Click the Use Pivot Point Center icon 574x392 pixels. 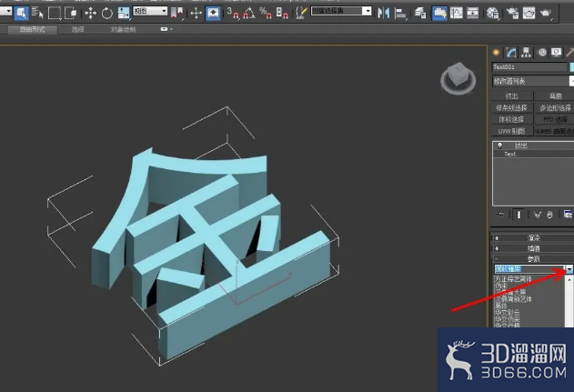(x=176, y=14)
